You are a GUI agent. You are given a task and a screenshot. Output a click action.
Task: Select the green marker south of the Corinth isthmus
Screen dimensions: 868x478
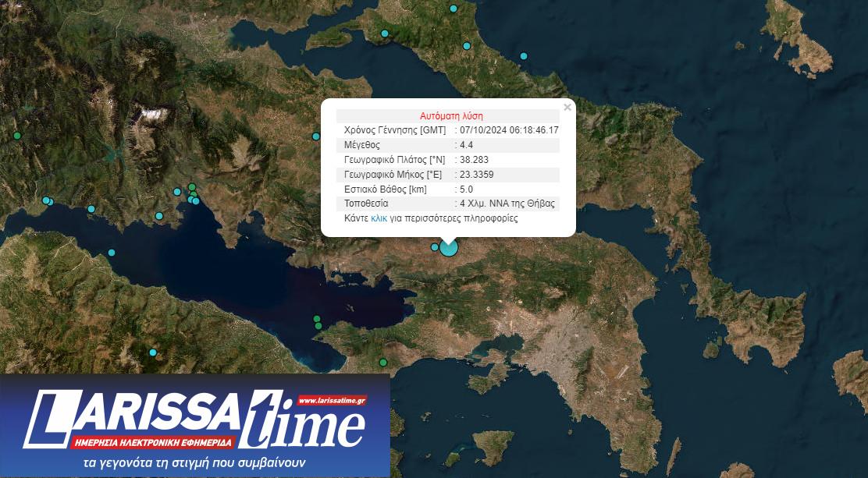coord(382,363)
